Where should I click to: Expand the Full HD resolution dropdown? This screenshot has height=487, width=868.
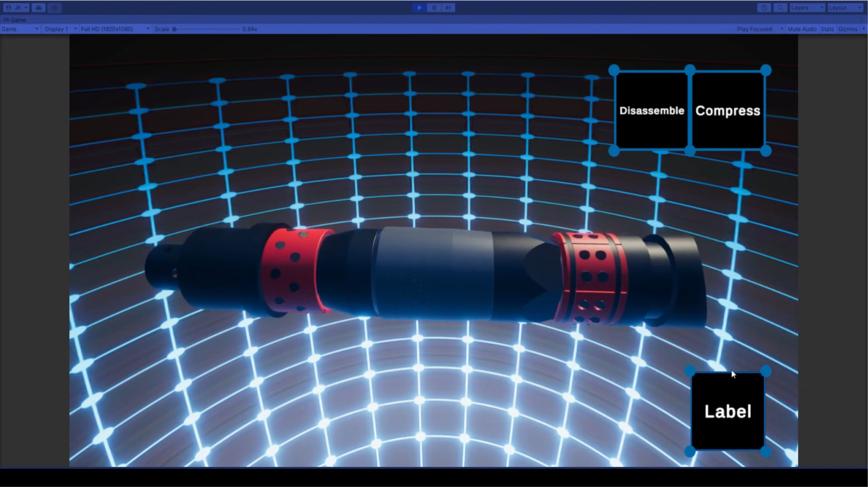point(115,29)
